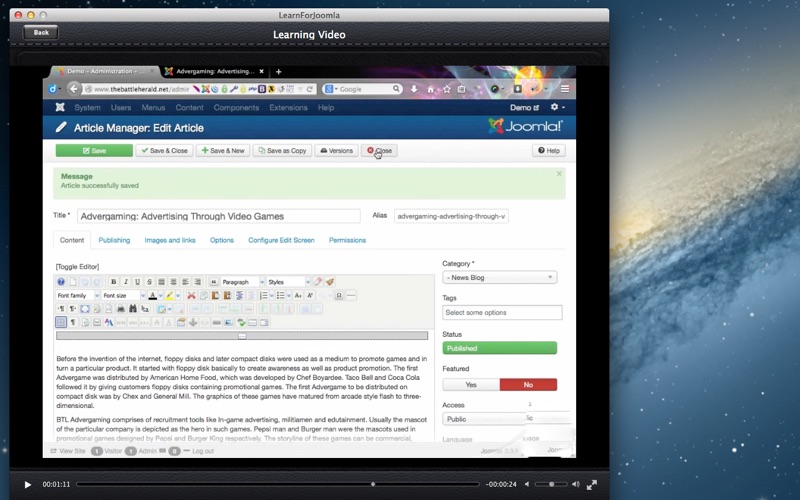
Task: Click the binoculars find icon
Action: point(133,309)
